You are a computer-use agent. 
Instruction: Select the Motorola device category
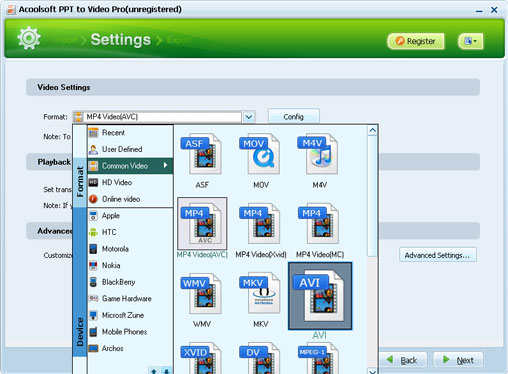[130, 249]
